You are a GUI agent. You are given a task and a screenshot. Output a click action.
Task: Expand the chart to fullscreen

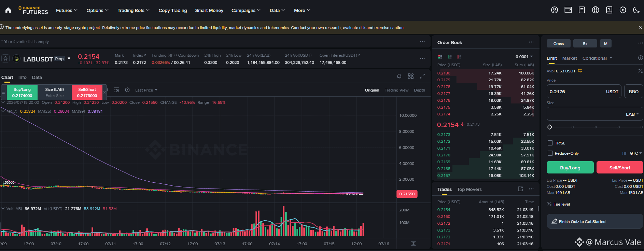coord(422,76)
